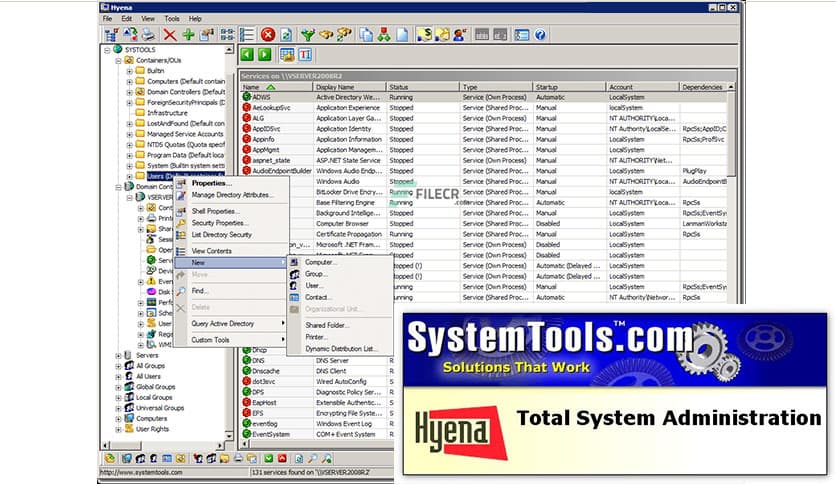Screen dimensions: 836x484
Task: Click the Type column header
Action: point(496,87)
